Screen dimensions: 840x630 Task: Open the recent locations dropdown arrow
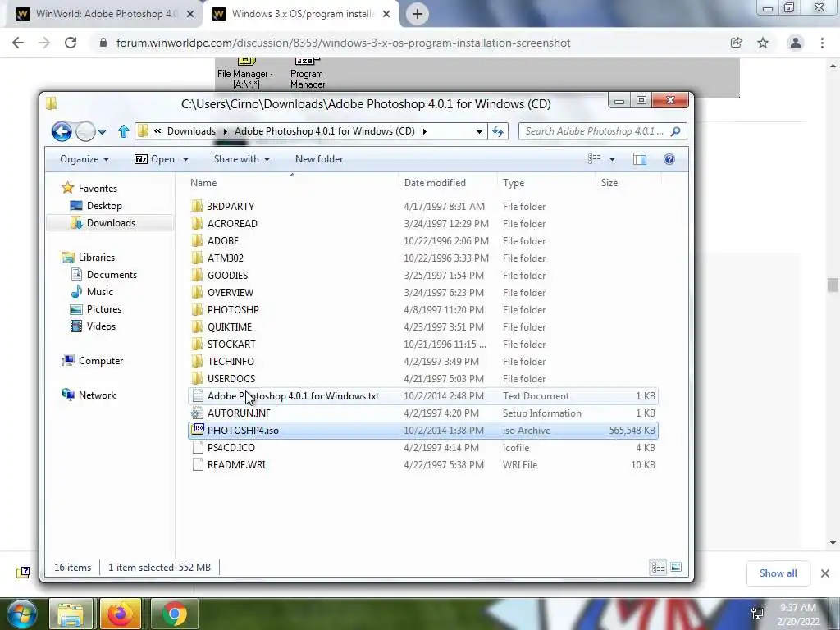coord(103,132)
